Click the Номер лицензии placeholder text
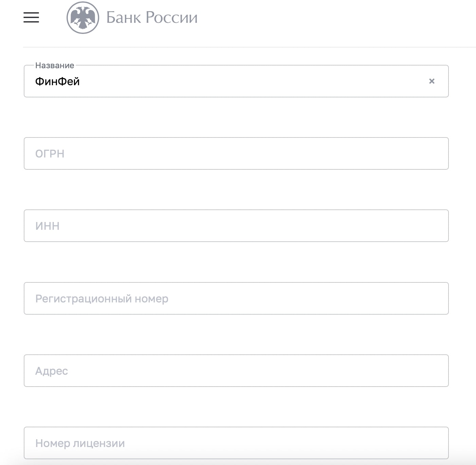Screen dimensions: 476x465 pos(80,443)
